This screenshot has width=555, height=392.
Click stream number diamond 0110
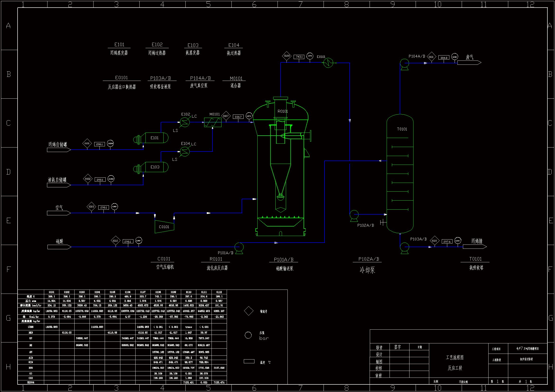[x=434, y=241]
